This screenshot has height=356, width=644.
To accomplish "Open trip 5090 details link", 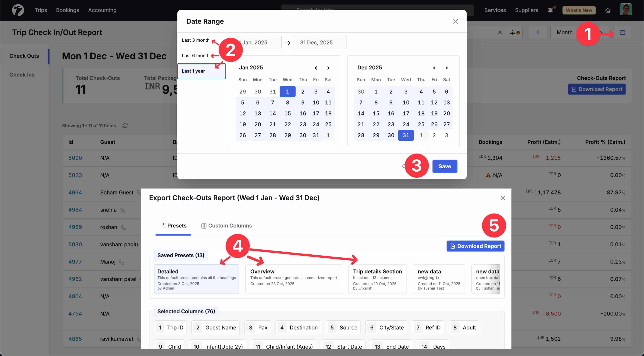I will [75, 158].
